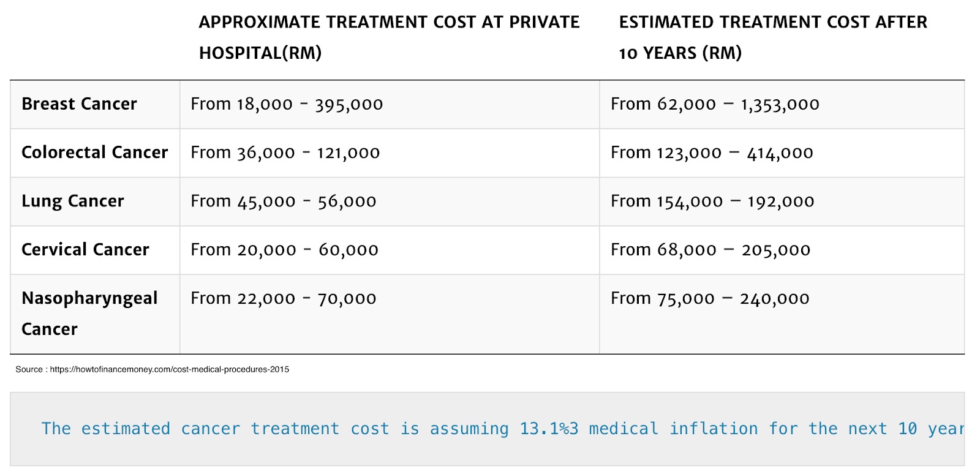Viewport: 980px width, 474px height.
Task: Click the howtofinancemoney.com source URL
Action: 170,369
